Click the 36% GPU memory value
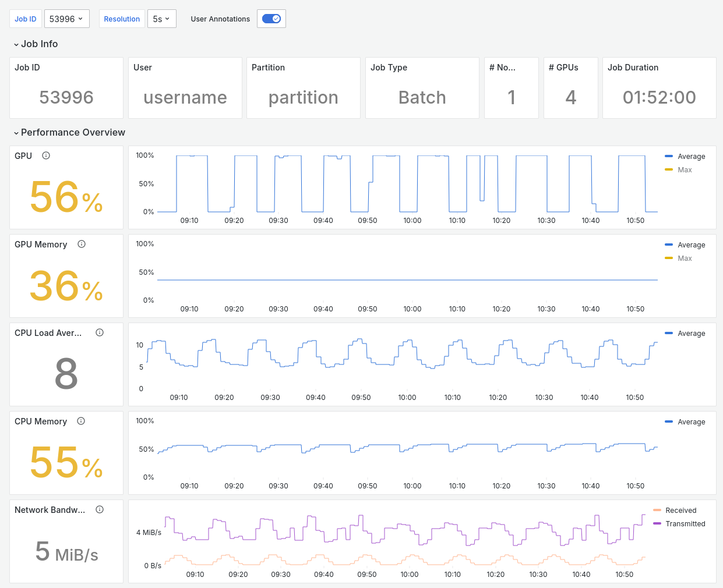Viewport: 723px width, 588px height. pyautogui.click(x=66, y=285)
